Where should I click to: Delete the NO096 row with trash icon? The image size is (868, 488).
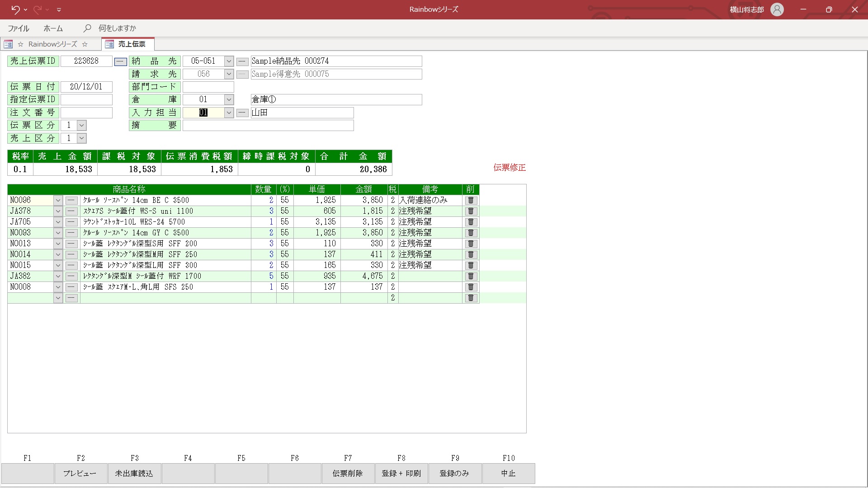(x=471, y=200)
